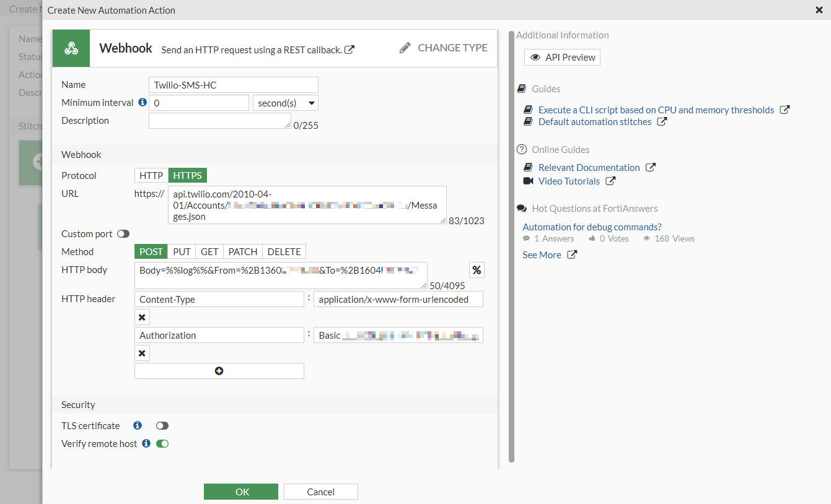This screenshot has height=504, width=831.
Task: Choose the GET method
Action: pos(209,252)
